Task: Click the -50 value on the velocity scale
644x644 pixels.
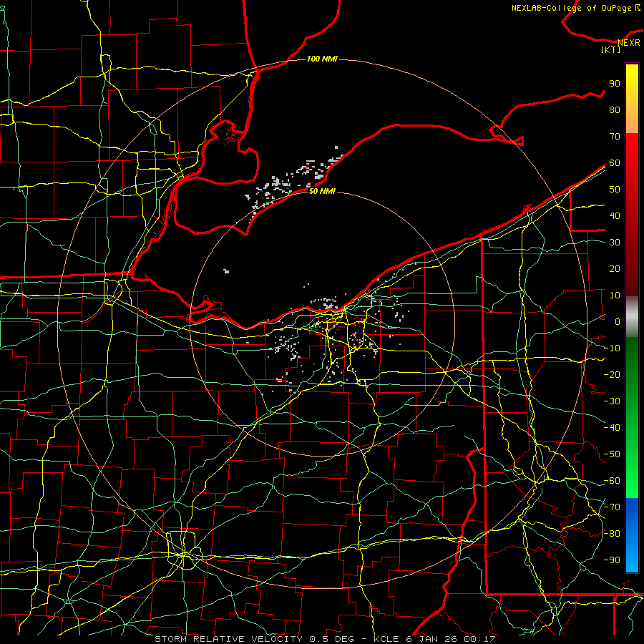Action: (612, 454)
